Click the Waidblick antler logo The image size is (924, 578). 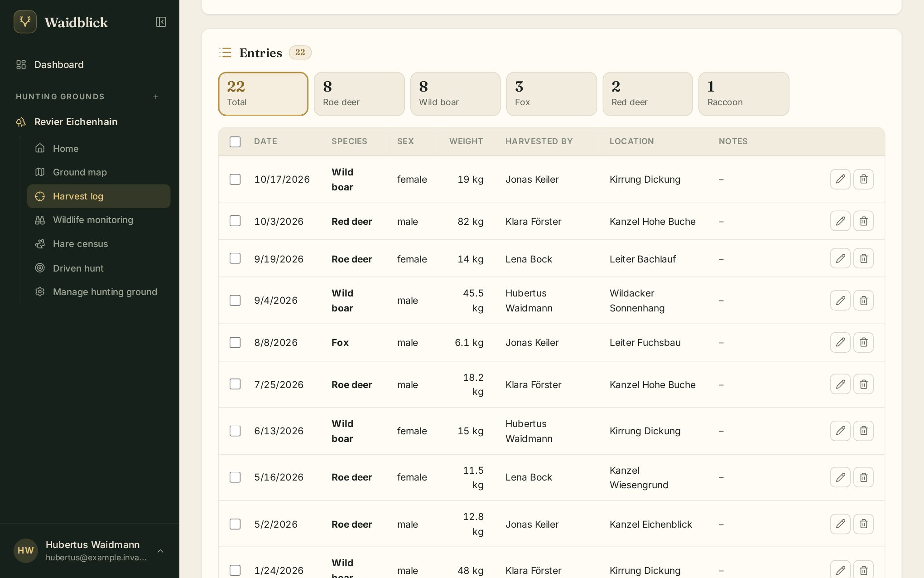pos(25,22)
